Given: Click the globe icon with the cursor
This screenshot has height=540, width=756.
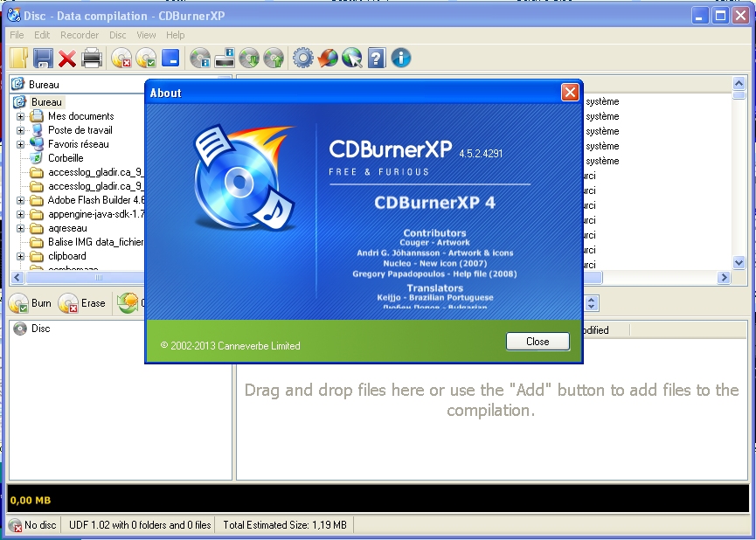Looking at the screenshot, I should tap(352, 59).
